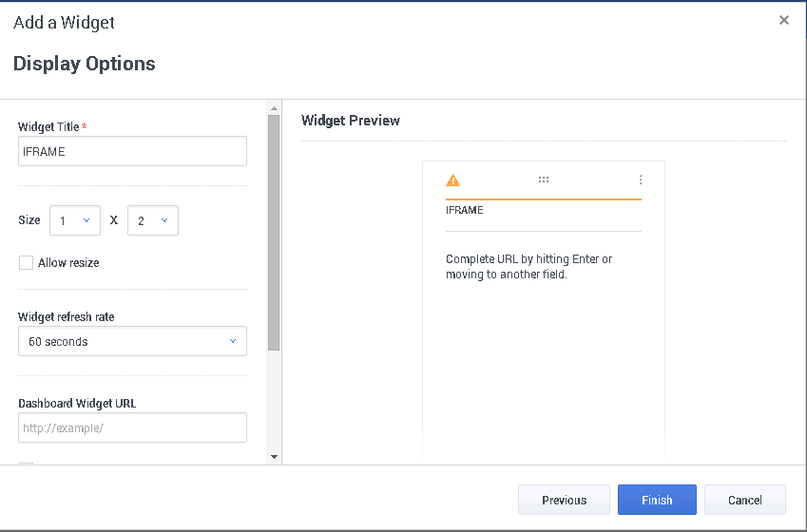This screenshot has width=807, height=532.
Task: Click the warning triangle icon in preview
Action: [x=452, y=180]
